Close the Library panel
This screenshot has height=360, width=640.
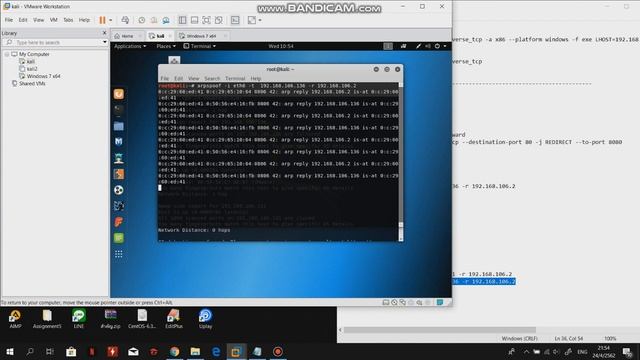click(104, 33)
